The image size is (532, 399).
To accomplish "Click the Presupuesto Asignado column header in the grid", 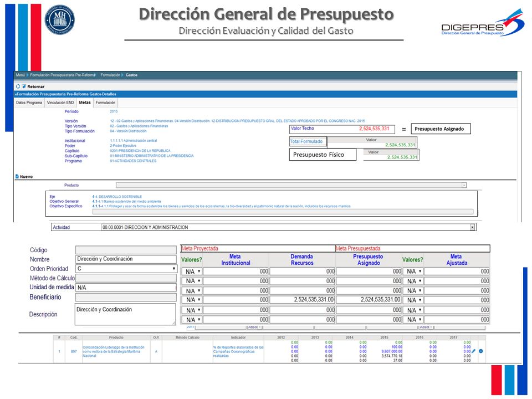I will [368, 260].
